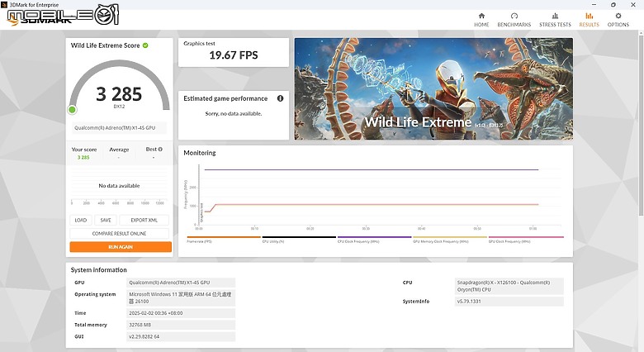Viewport: 644px width, 352px height.
Task: Click the info icon beside Best score
Action: click(x=160, y=150)
